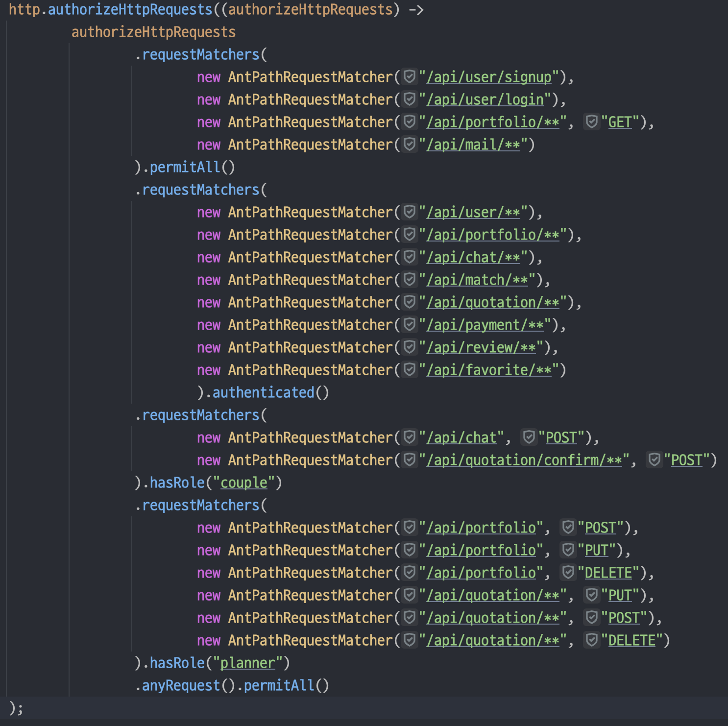Click the shield icon before "/api/portfolio" on the DELETE line
The width and height of the screenshot is (728, 726).
[410, 573]
